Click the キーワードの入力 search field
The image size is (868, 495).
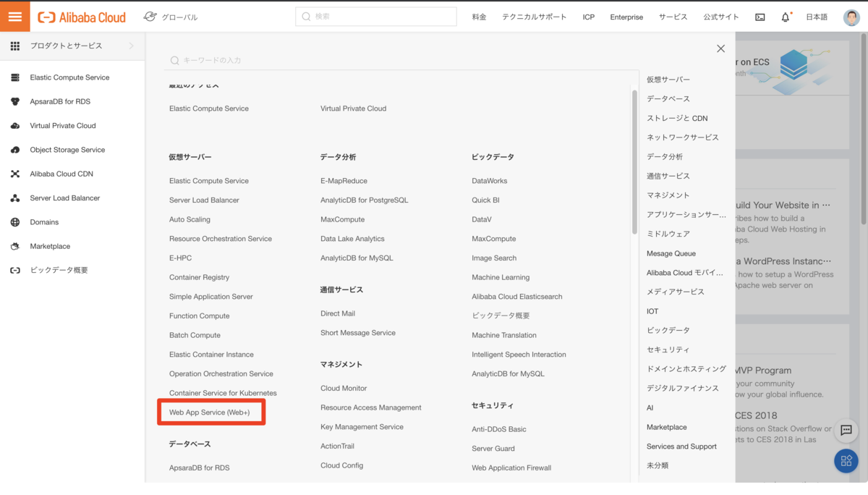click(401, 60)
